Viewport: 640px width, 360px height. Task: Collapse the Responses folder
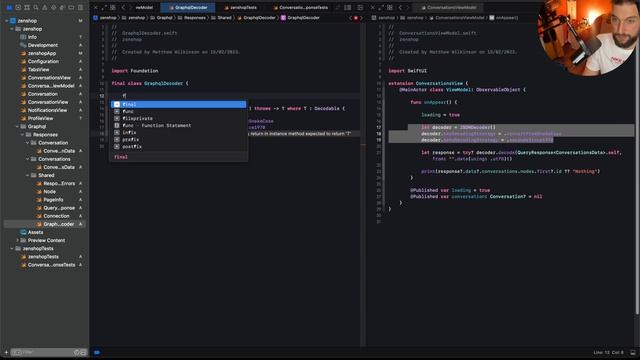click(22, 135)
